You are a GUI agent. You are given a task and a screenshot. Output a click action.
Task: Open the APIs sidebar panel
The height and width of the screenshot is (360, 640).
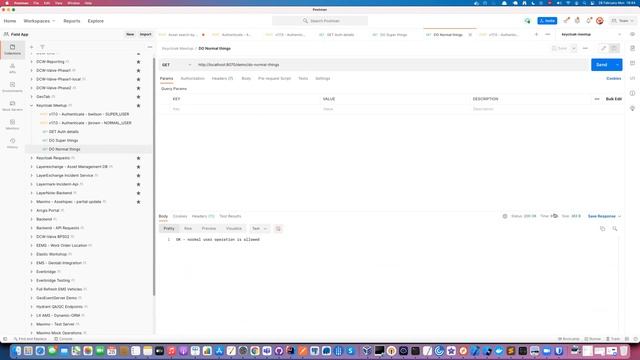[12, 69]
